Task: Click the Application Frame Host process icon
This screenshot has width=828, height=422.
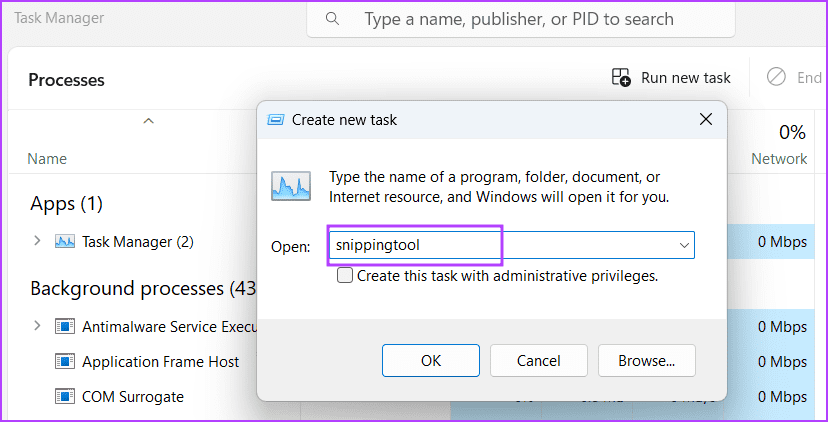Action: (x=65, y=362)
